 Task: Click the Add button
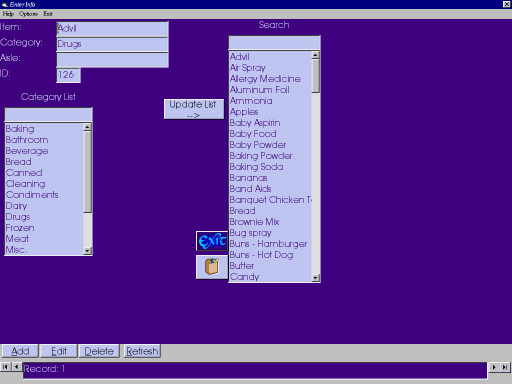coord(20,351)
